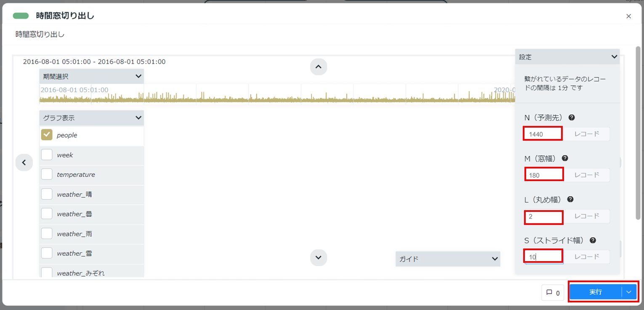Switch N（予測先）to レコード units
Viewport: 644px width, 310px height.
pyautogui.click(x=587, y=134)
